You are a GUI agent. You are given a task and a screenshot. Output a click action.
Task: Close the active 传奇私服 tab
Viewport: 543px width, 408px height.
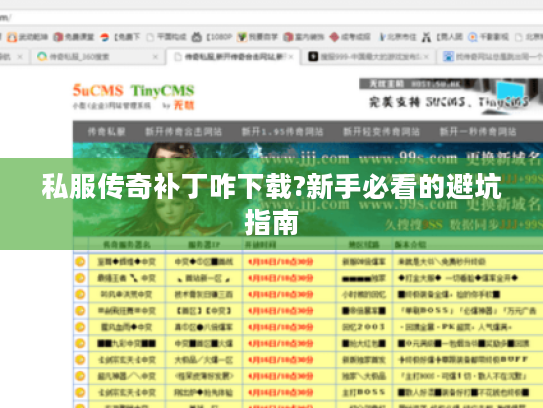(x=291, y=56)
